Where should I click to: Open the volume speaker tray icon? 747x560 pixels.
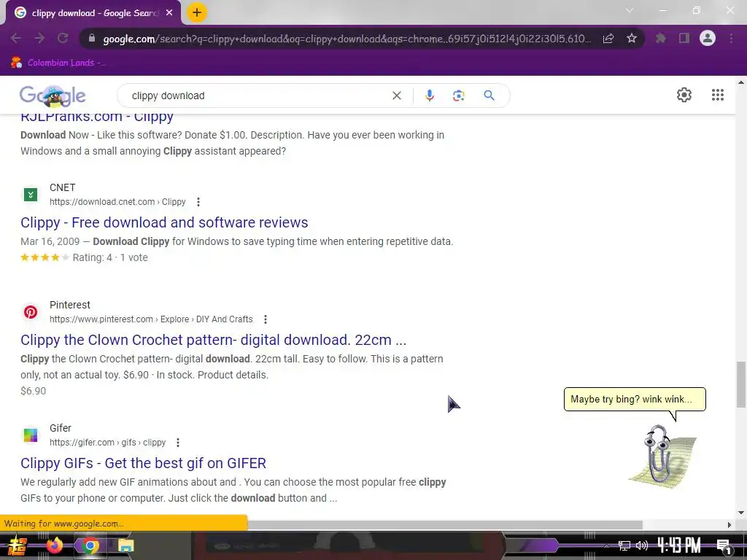642,545
